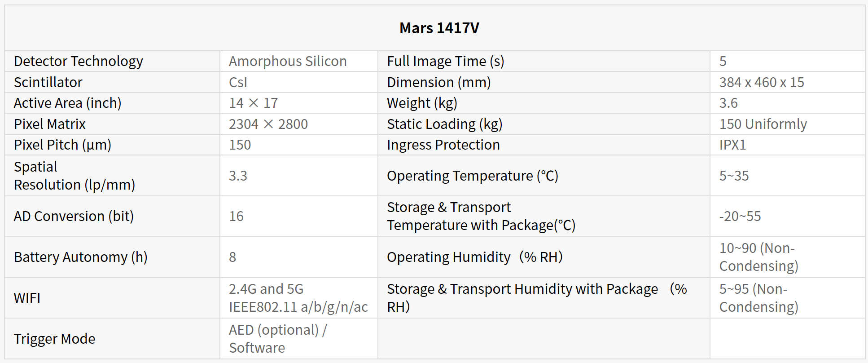The height and width of the screenshot is (363, 868).
Task: Click the -20~55 storage temperature value
Action: tap(740, 217)
